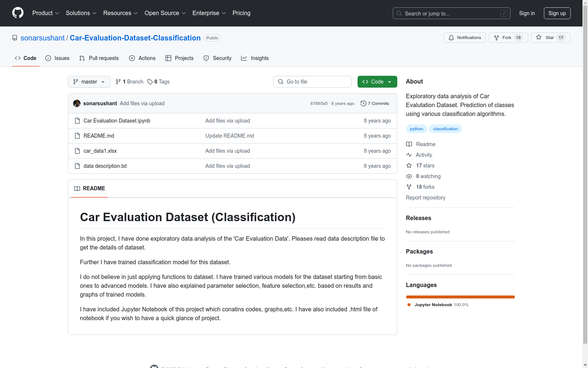Viewport: 588px width, 368px height.
Task: Open the Releases heading link
Action: (419, 218)
